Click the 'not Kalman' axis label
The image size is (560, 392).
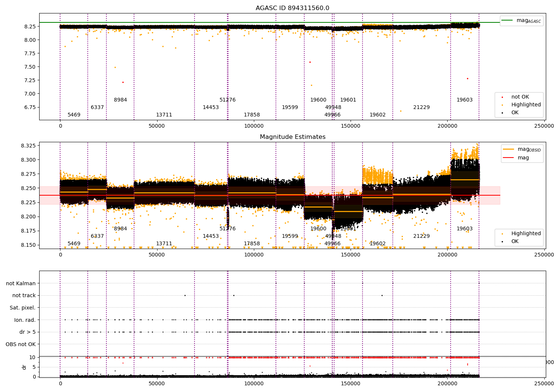click(21, 283)
